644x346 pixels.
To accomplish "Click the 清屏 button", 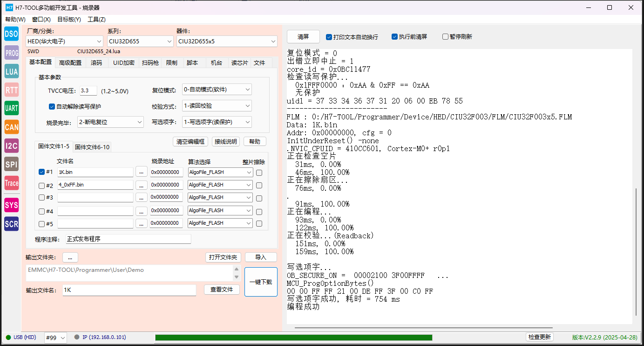I will (x=303, y=37).
